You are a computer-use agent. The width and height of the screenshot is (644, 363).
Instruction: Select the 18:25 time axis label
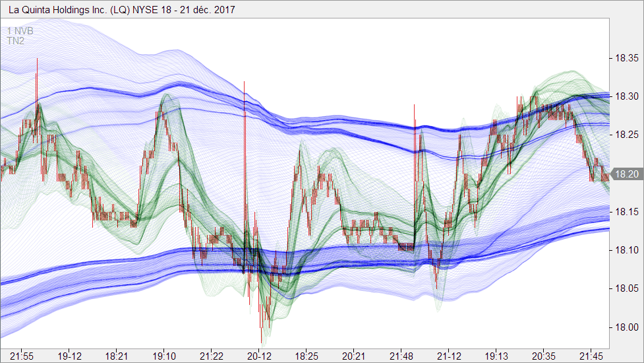[x=307, y=356]
